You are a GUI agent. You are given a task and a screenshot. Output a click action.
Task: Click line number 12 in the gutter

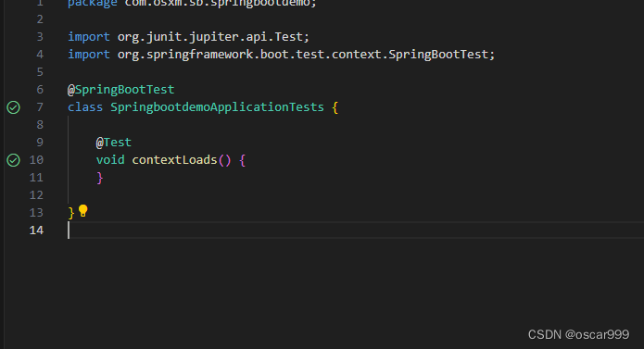click(36, 194)
